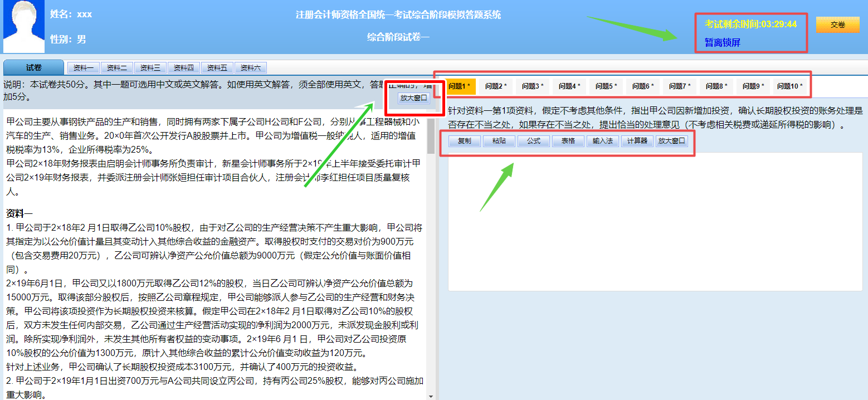
Task: Insert a table with 表格
Action: (568, 142)
